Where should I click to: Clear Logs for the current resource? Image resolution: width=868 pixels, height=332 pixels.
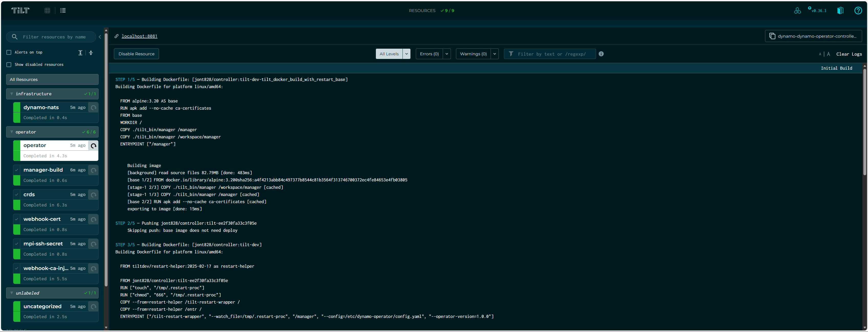click(x=849, y=54)
